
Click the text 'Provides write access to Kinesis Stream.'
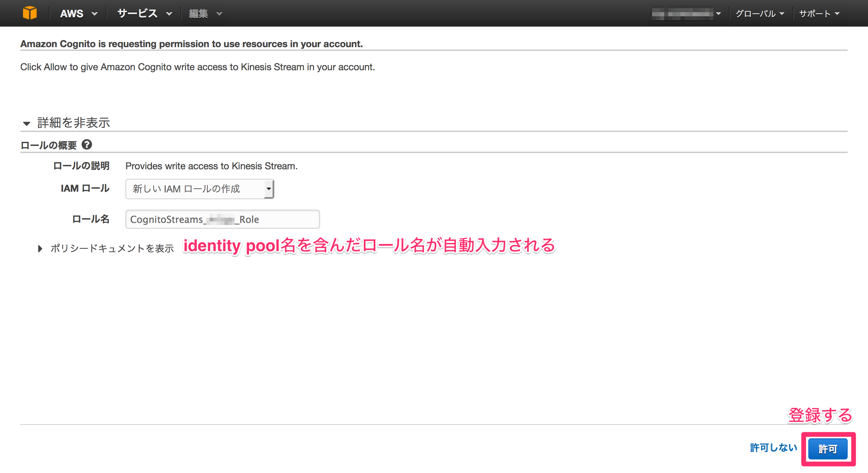211,166
